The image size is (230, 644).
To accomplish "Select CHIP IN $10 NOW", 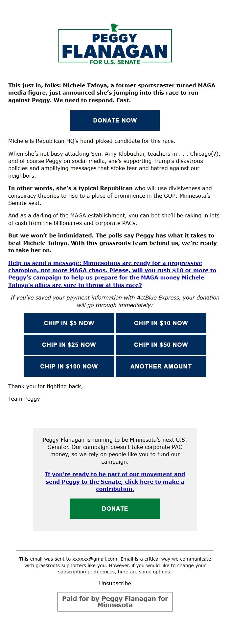I will (161, 323).
